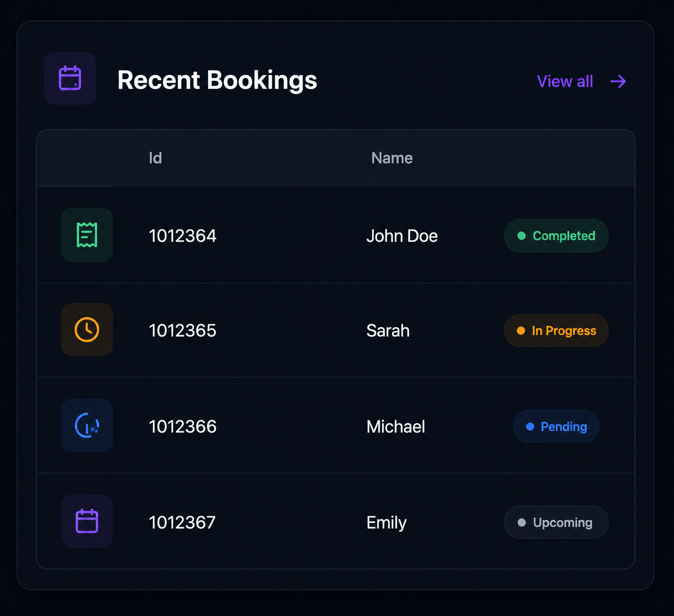Image resolution: width=674 pixels, height=616 pixels.
Task: Select the name John Doe
Action: coord(402,236)
